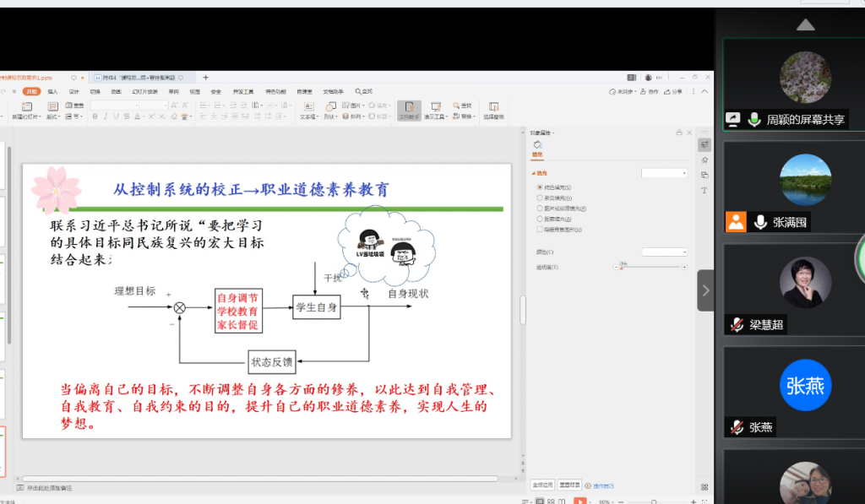Open the 插入 (Insert) ribbon tab
Viewport: 865px width, 504px height.
(x=52, y=91)
